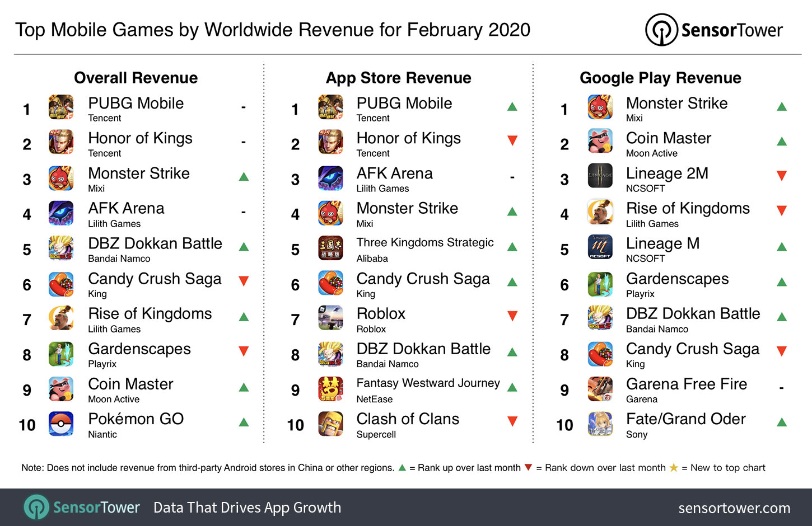Click DBZ Dokkan Battle icon in Overall Revenue
The width and height of the screenshot is (812, 526).
61,248
